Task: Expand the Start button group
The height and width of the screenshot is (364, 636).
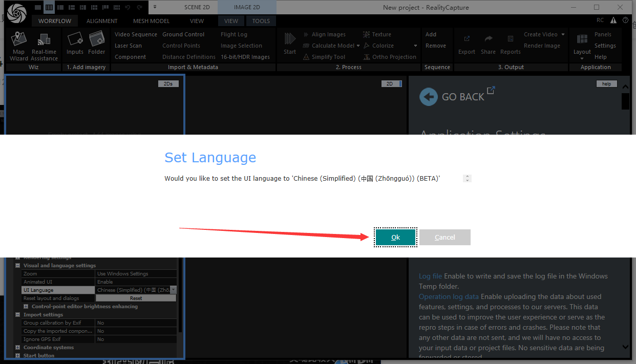Action: coord(18,356)
